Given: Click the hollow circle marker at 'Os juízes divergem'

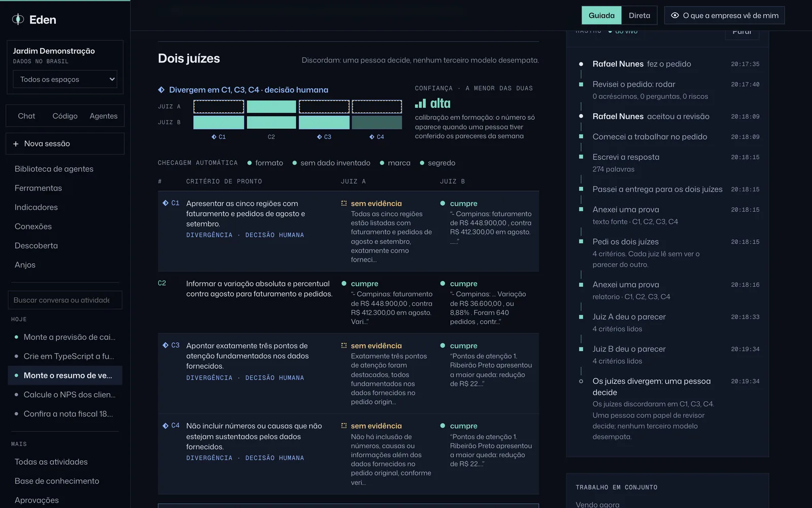Looking at the screenshot, I should pyautogui.click(x=581, y=382).
